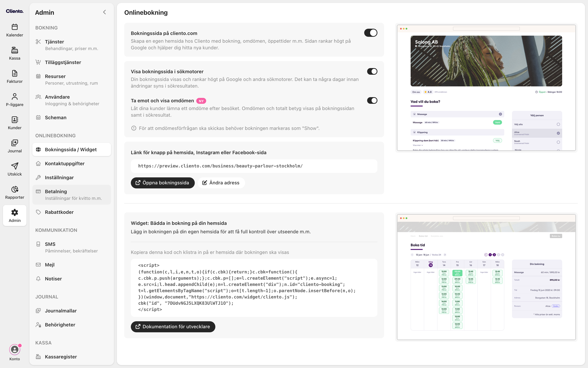588x368 pixels.
Task: Open Rapporter pie chart icon
Action: tap(15, 189)
